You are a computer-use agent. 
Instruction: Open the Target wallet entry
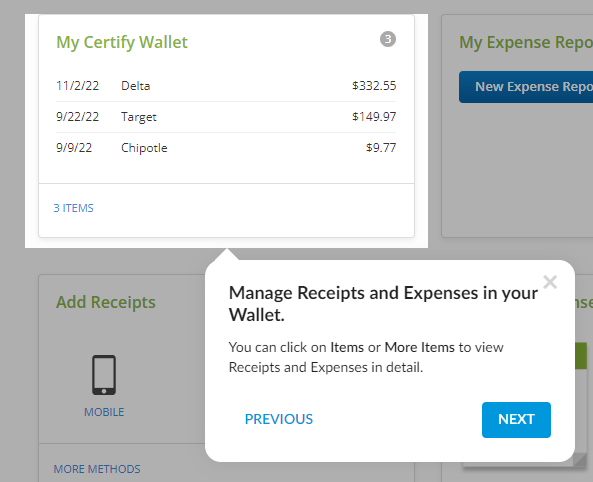tap(226, 117)
